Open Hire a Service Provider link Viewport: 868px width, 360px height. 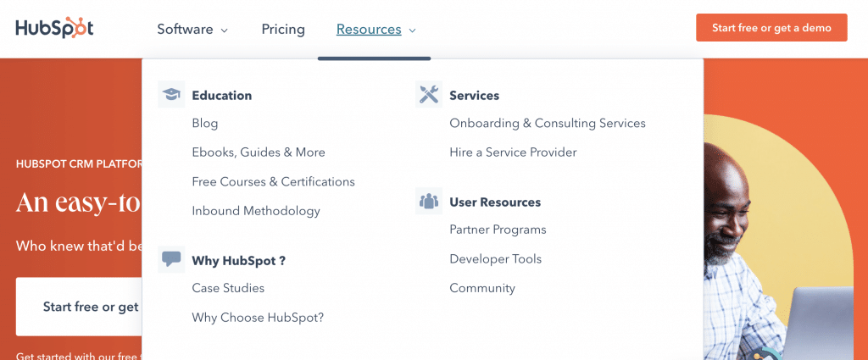pyautogui.click(x=513, y=152)
